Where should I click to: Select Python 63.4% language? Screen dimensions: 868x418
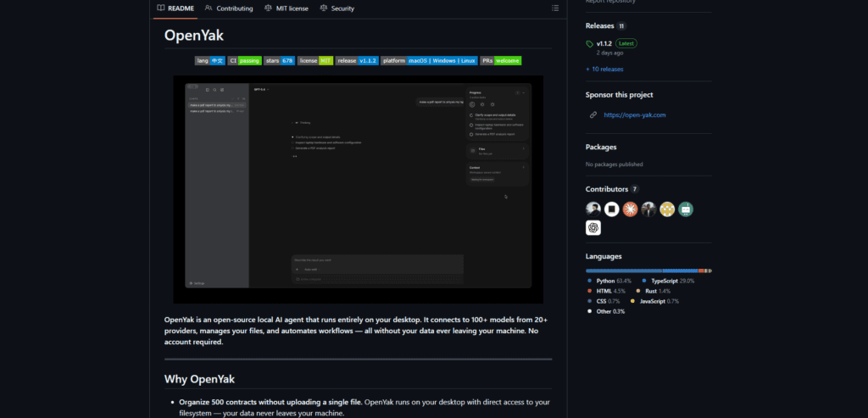point(609,281)
